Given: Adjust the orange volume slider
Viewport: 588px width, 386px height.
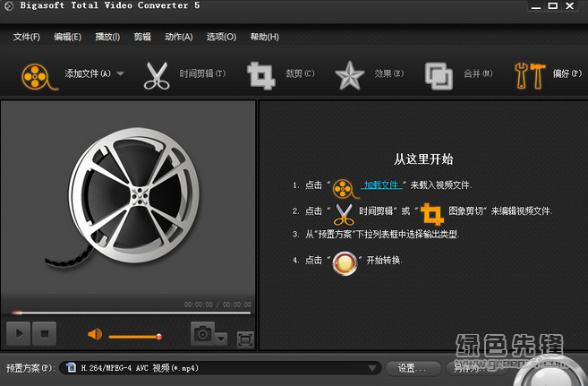Looking at the screenshot, I should tap(134, 337).
